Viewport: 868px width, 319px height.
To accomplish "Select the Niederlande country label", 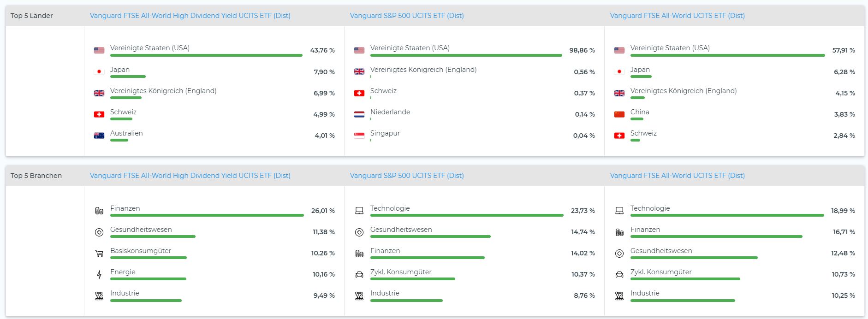I will point(390,112).
